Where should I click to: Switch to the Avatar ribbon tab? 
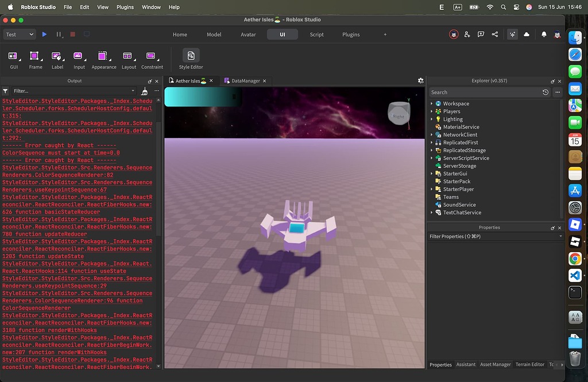tap(248, 34)
